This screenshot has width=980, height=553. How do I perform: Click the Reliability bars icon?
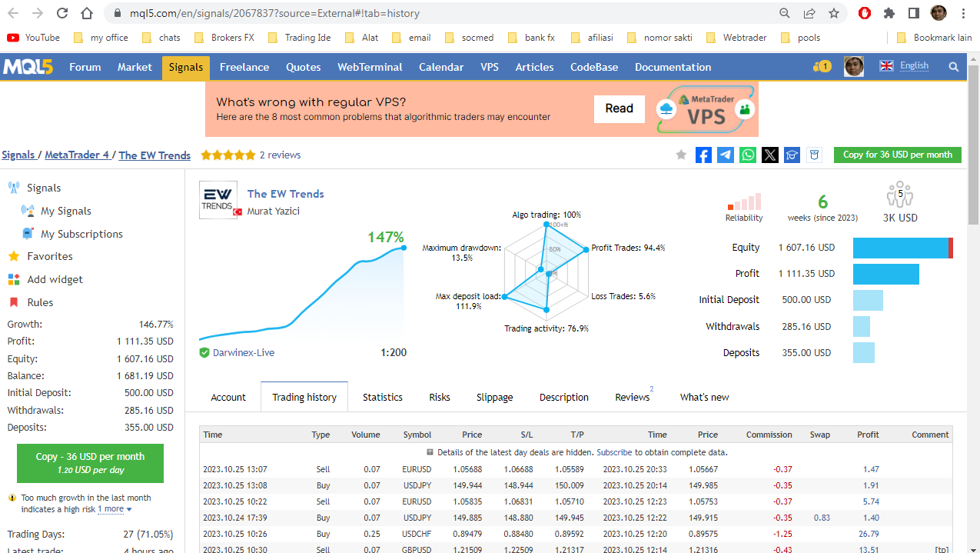click(x=744, y=202)
